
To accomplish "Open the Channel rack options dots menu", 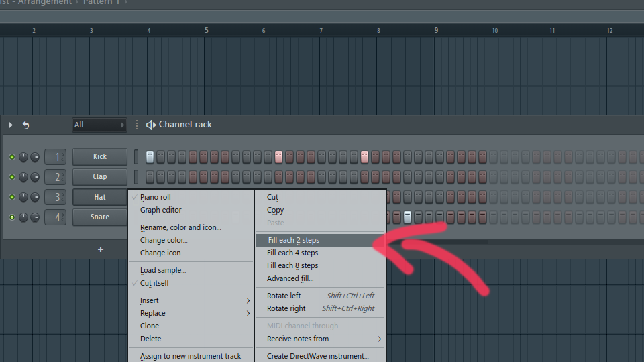I will coord(137,125).
